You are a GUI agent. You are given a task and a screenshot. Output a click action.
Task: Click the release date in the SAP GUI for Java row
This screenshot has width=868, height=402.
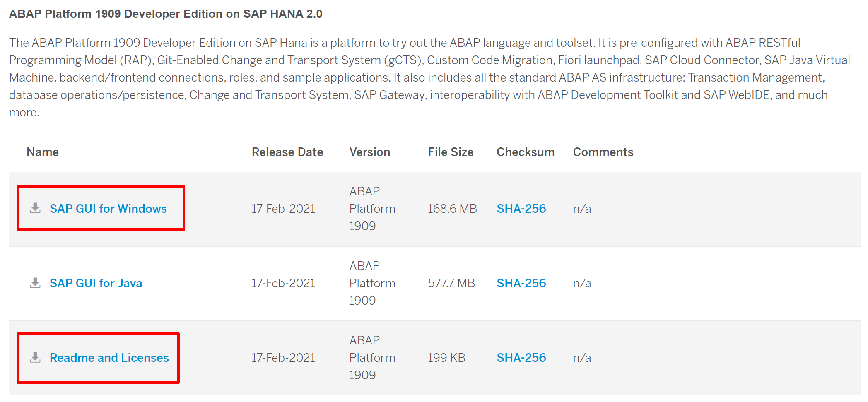click(x=283, y=283)
